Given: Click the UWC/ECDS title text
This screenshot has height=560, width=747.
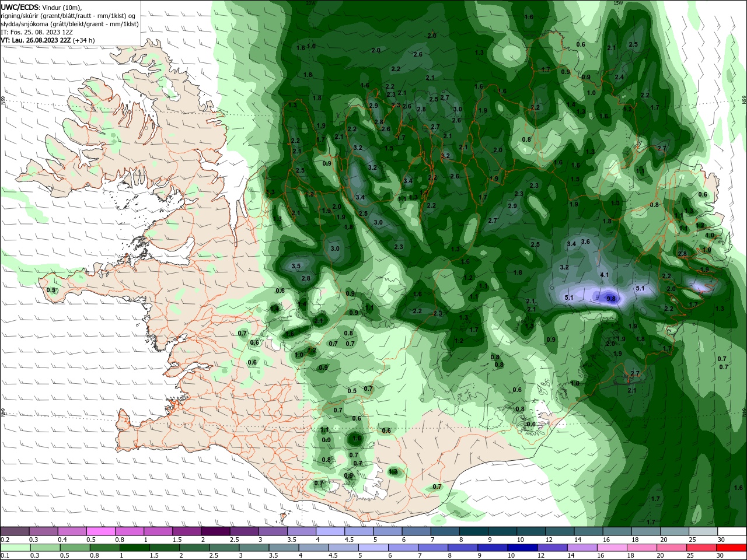Looking at the screenshot, I should (20, 7).
